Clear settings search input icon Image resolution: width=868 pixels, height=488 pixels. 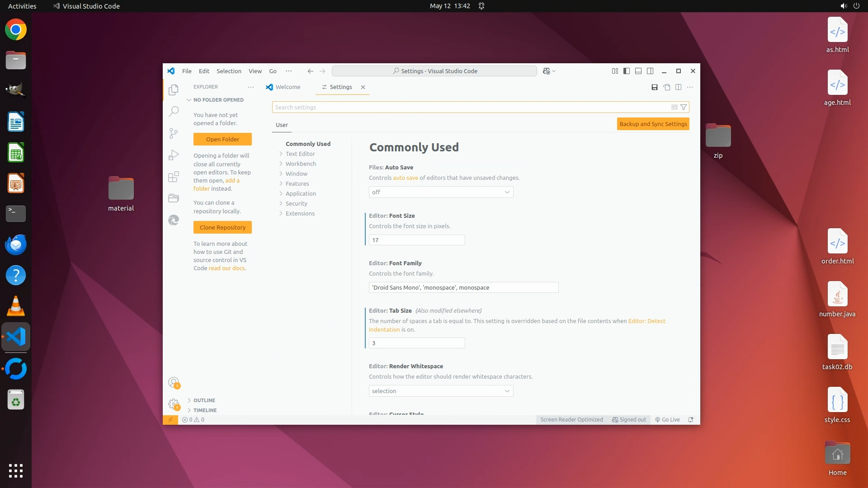click(x=674, y=108)
